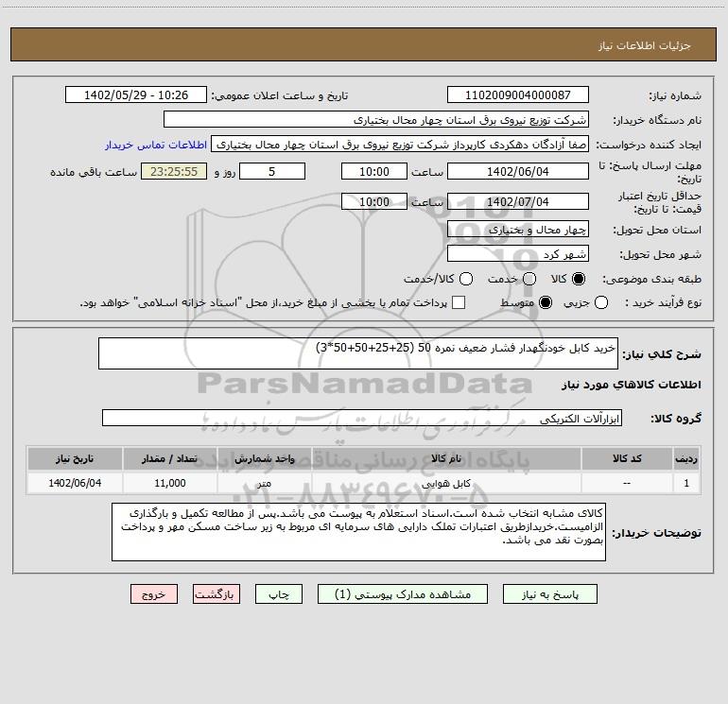Click the شماره نیاز field 1102009004000087
The width and height of the screenshot is (728, 704).
[518, 94]
